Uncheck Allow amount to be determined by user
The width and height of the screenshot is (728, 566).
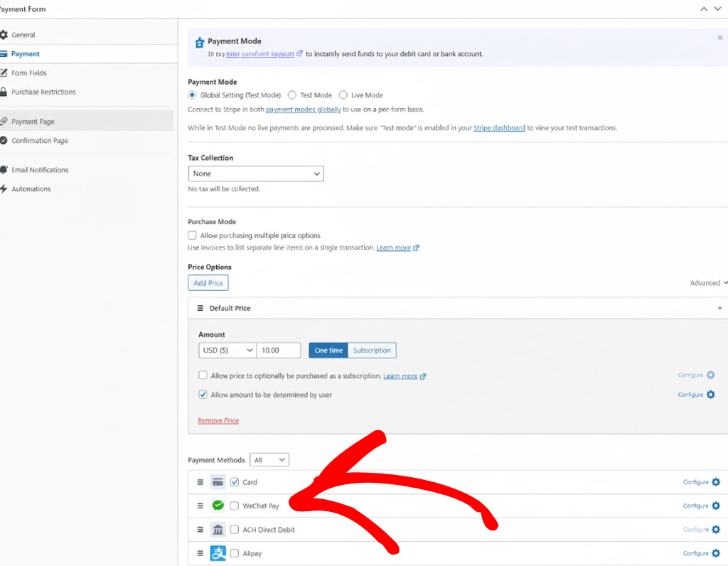203,395
